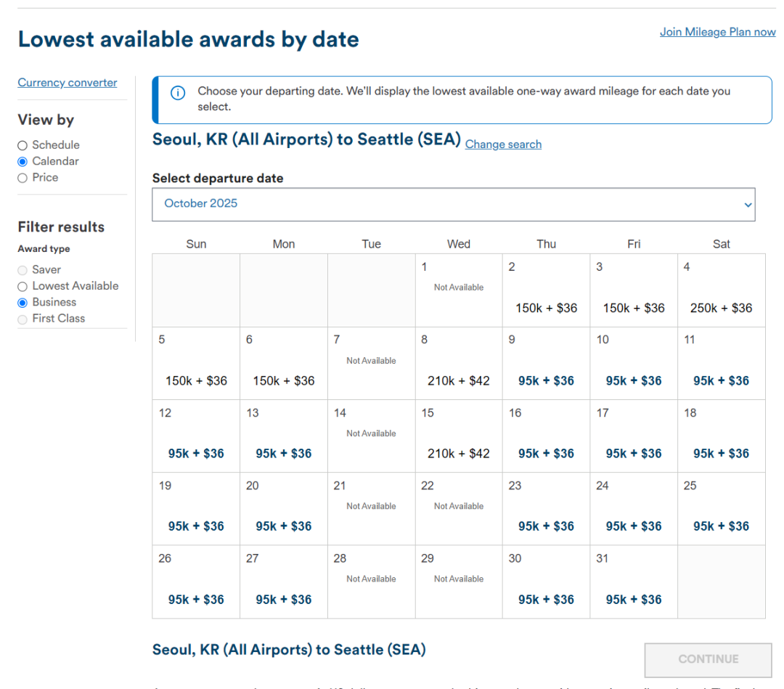Select October 19 award date
The width and height of the screenshot is (784, 689).
coord(196,526)
